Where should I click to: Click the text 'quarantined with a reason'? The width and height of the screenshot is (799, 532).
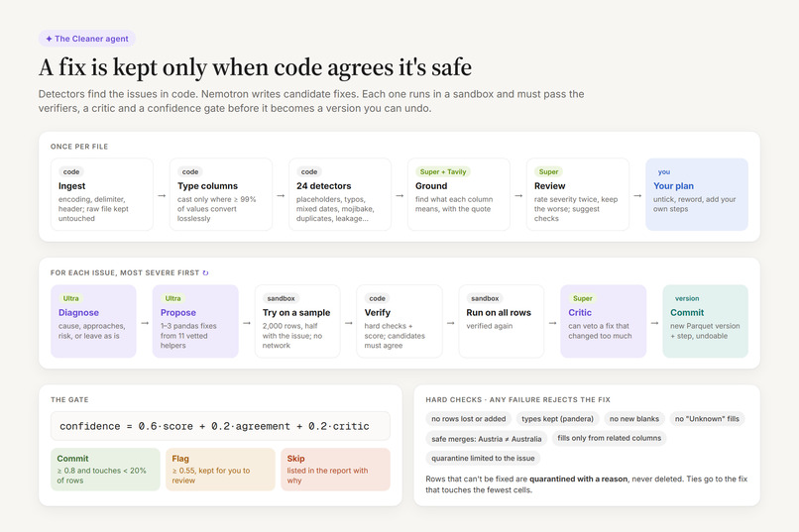click(x=578, y=479)
